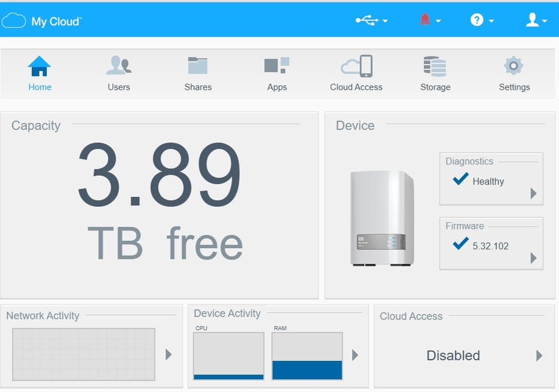Expand the arrow beside the bell icon
The height and width of the screenshot is (392, 559).
pyautogui.click(x=438, y=21)
